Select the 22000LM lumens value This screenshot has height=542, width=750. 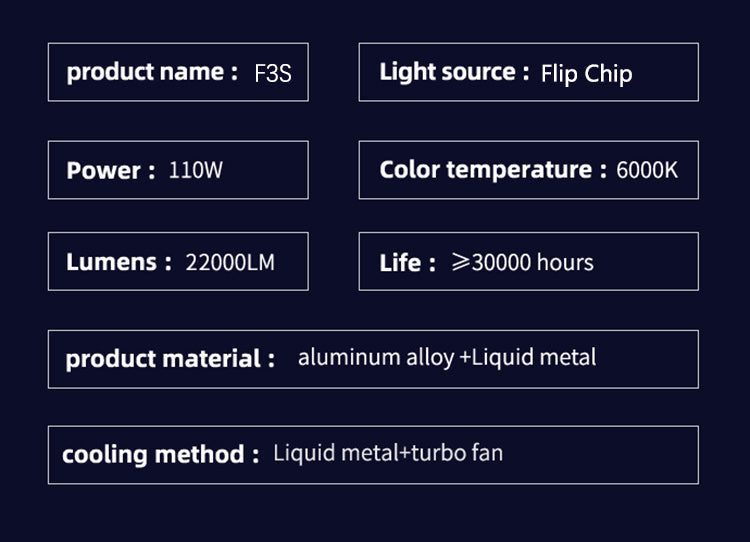(230, 262)
